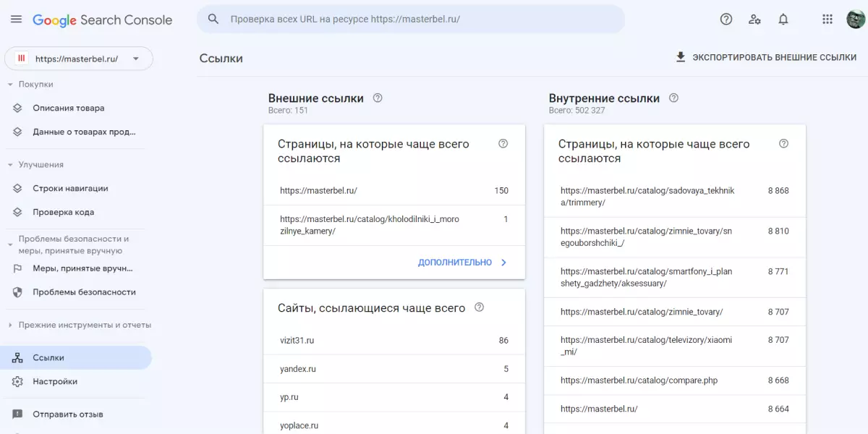Click the Настройки gear icon
The height and width of the screenshot is (434, 868).
(x=18, y=381)
